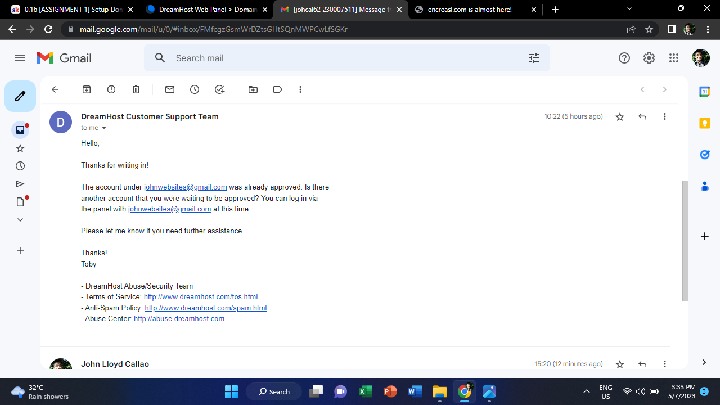Open File Explorer from the taskbar
Screen dimensions: 720x405
(439, 392)
